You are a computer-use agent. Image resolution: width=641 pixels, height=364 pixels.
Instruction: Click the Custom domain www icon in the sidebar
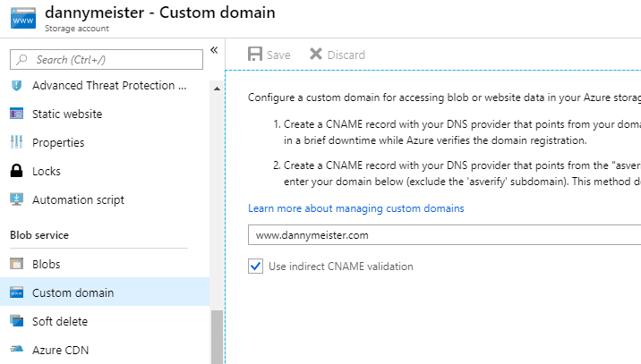(16, 292)
